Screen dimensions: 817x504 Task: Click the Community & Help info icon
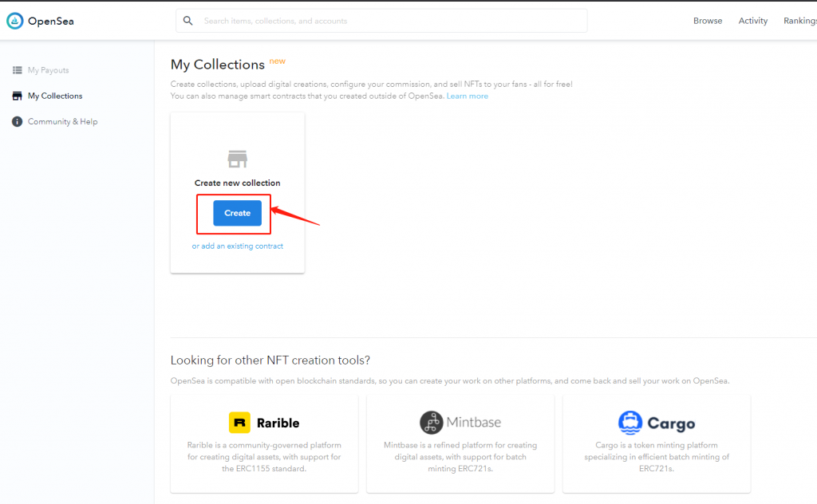coord(18,121)
